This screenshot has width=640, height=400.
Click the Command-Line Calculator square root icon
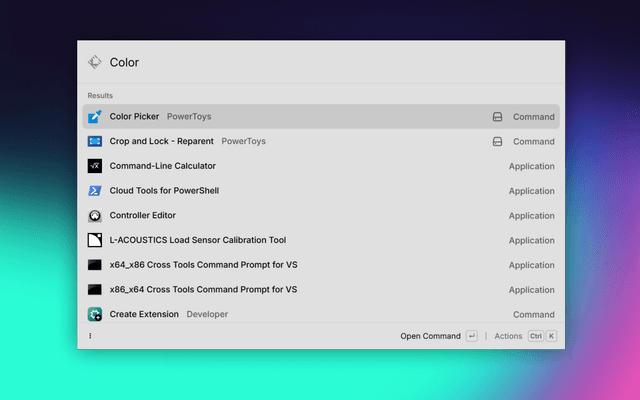tap(95, 166)
